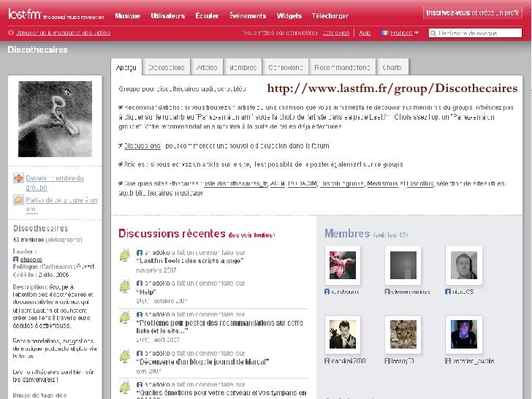Switch to the Discussions tab

click(x=167, y=67)
